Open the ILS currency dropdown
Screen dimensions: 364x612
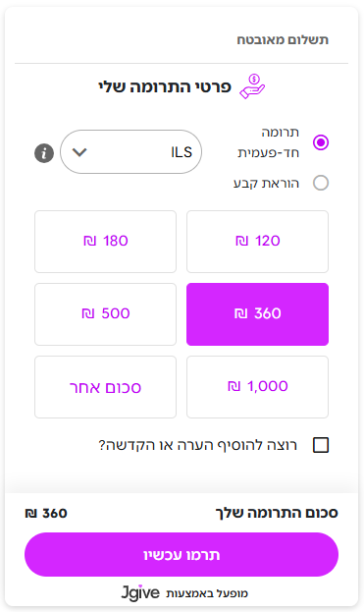(x=130, y=152)
